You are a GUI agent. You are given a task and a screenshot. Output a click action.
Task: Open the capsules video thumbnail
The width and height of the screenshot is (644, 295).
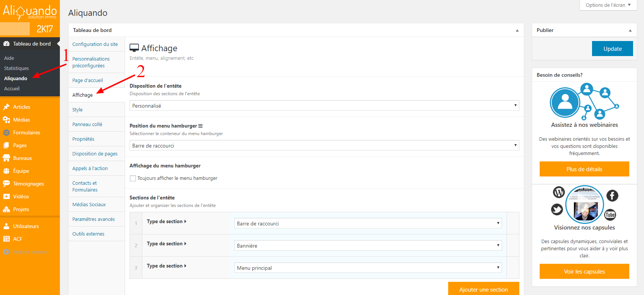(x=585, y=205)
